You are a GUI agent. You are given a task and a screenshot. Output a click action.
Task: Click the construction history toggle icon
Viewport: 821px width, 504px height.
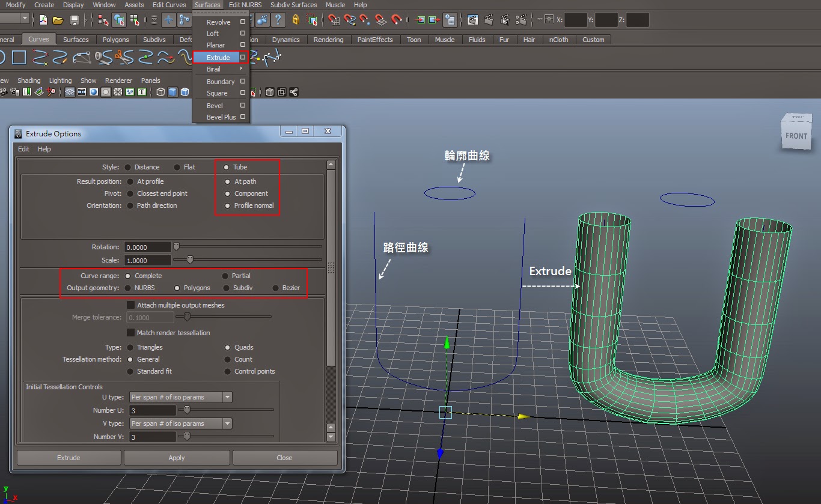(450, 20)
